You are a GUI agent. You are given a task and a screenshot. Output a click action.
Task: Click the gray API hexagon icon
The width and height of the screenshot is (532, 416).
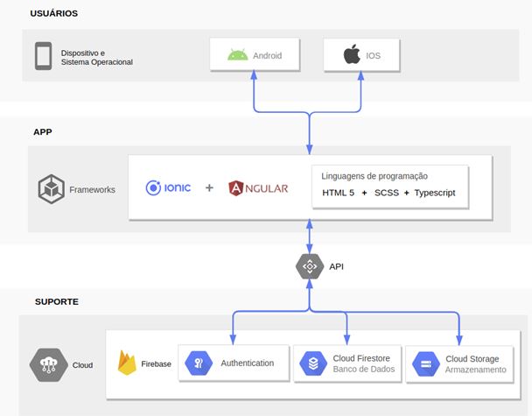point(310,266)
